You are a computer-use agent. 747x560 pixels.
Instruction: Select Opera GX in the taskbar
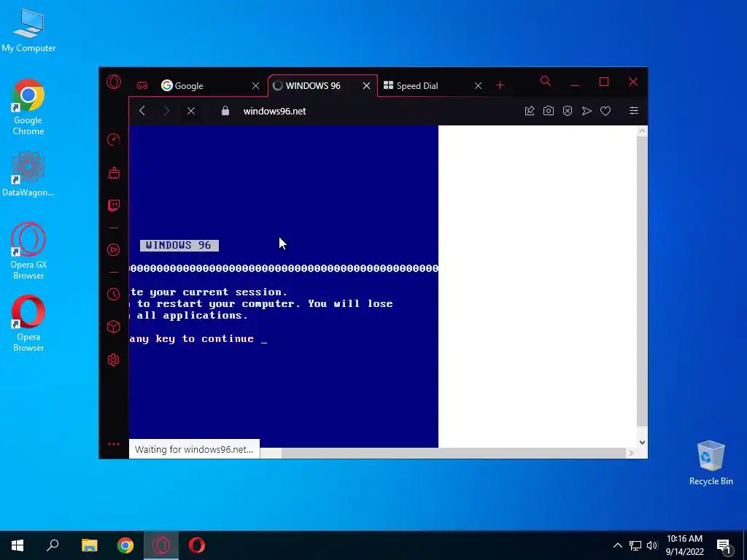tap(161, 545)
